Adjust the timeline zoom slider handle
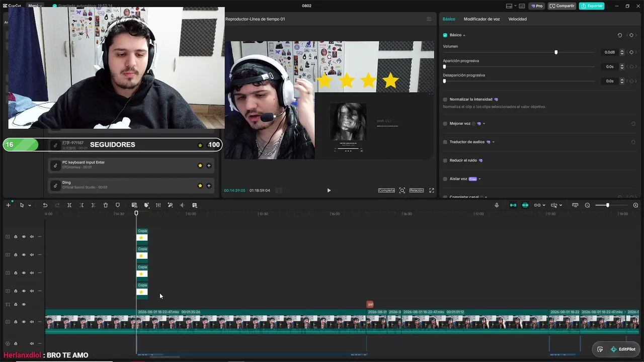Screen dimensions: 644x362 [x=608, y=205]
